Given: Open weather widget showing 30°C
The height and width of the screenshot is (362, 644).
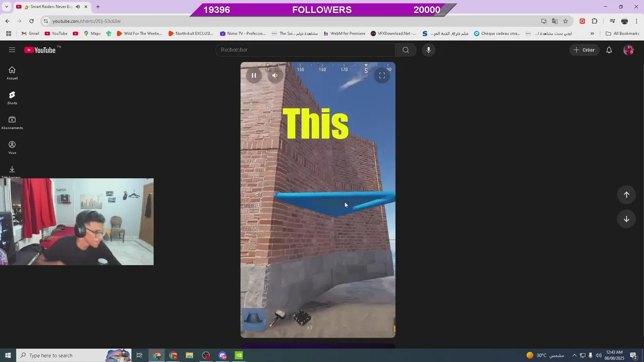Looking at the screenshot, I should pyautogui.click(x=544, y=355).
